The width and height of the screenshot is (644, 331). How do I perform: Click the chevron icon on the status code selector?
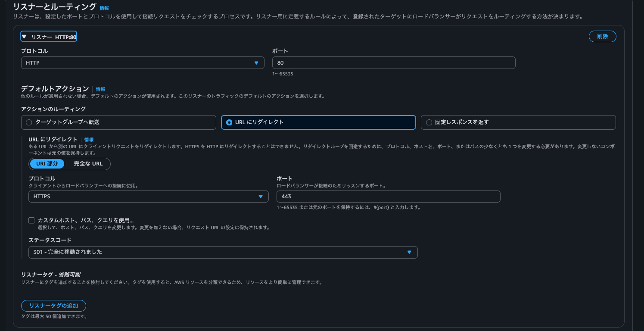tap(409, 252)
